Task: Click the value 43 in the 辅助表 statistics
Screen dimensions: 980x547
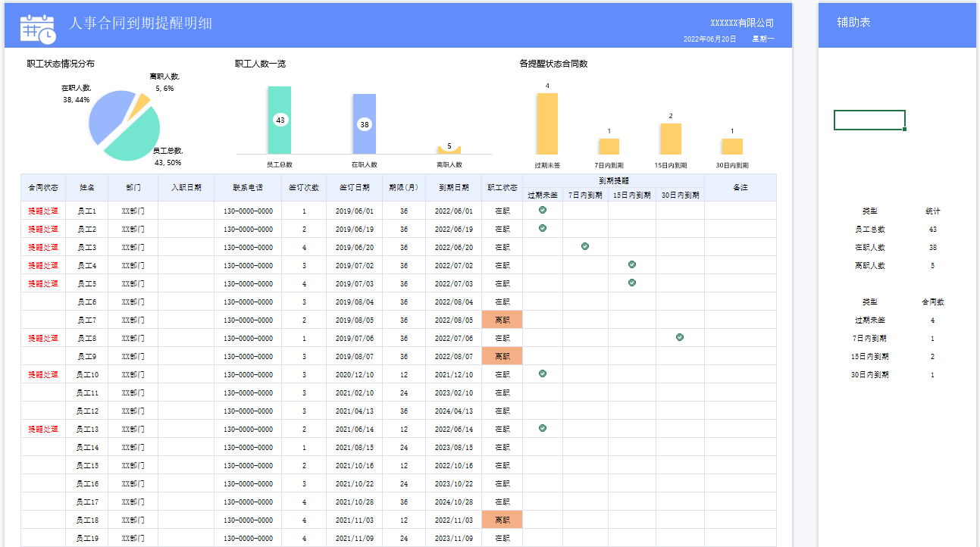Action: 932,229
